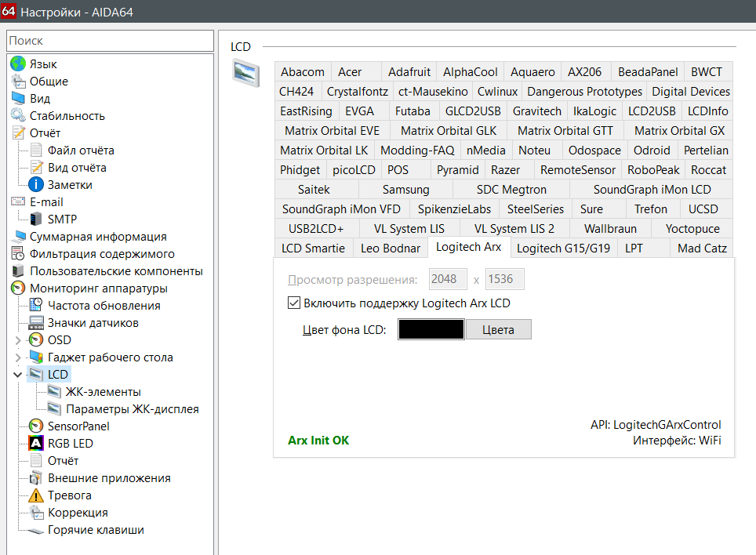The image size is (756, 555).
Task: Click the gauge icon for Мониторинг аппаратуры
Action: click(18, 288)
